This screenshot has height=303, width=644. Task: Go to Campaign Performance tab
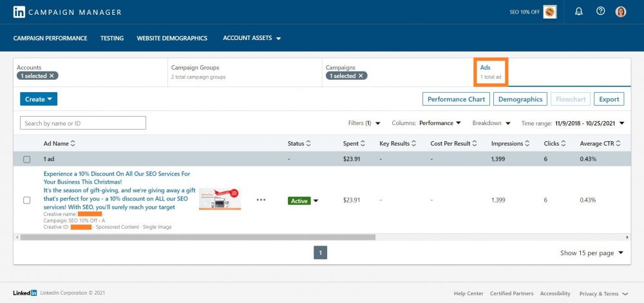pyautogui.click(x=50, y=38)
